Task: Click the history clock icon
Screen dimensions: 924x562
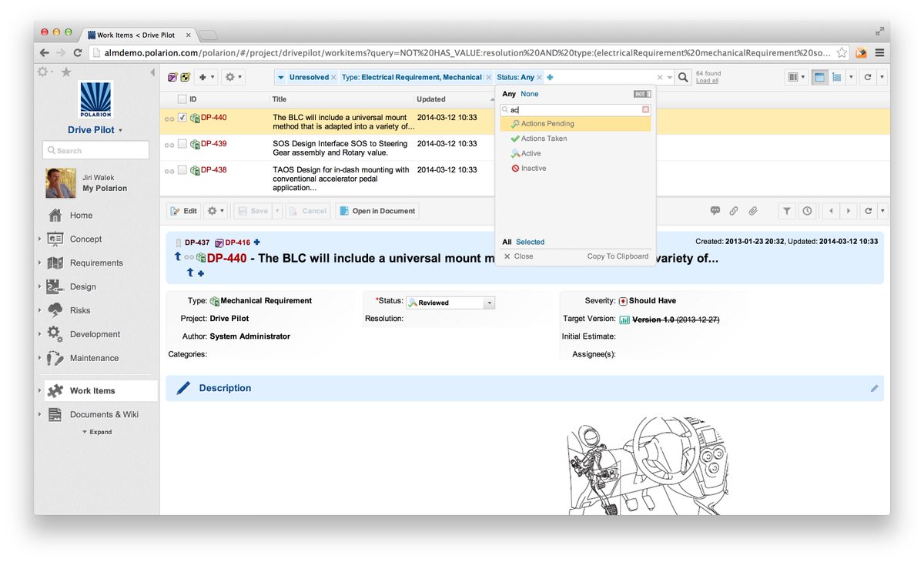Action: point(806,211)
